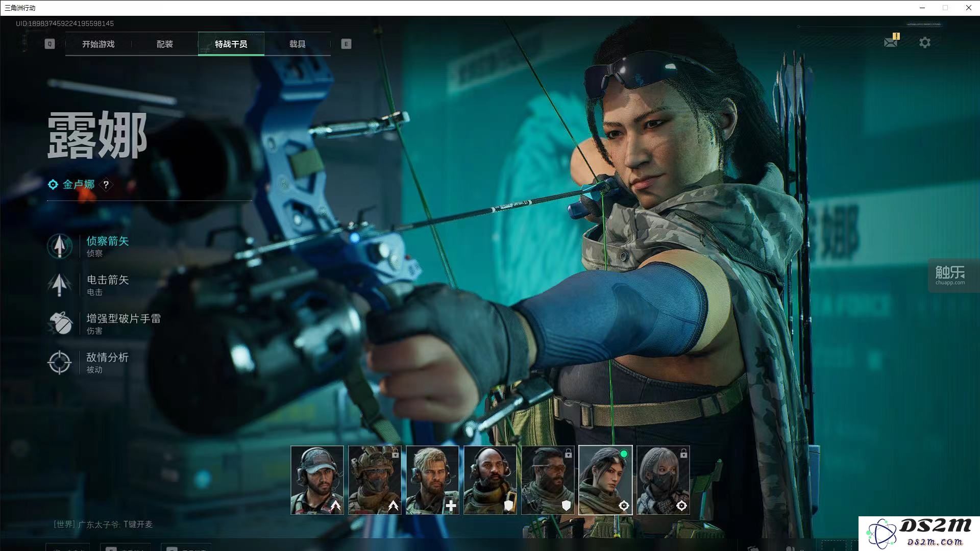Open the settings gear

pyautogui.click(x=925, y=42)
